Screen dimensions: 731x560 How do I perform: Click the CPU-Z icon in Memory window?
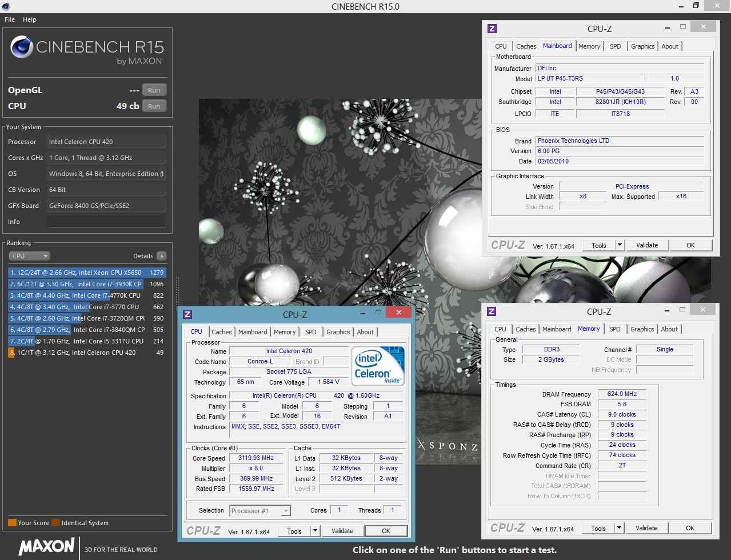click(x=492, y=311)
